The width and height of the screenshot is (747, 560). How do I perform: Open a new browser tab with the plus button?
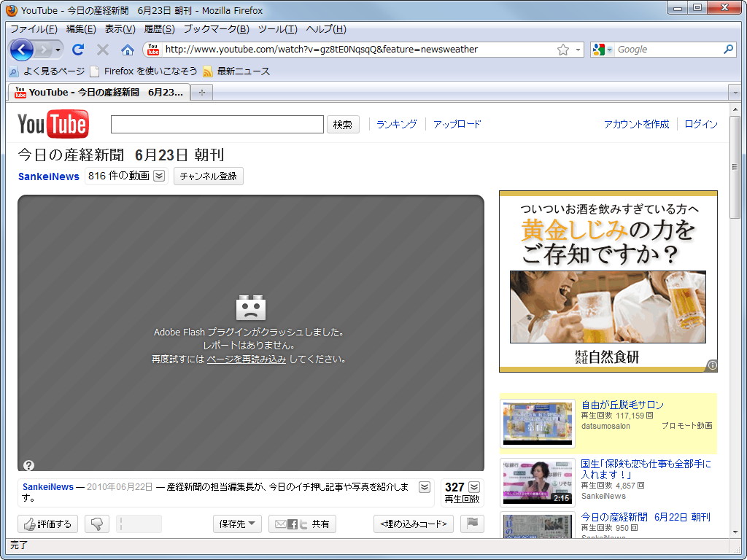(x=201, y=93)
